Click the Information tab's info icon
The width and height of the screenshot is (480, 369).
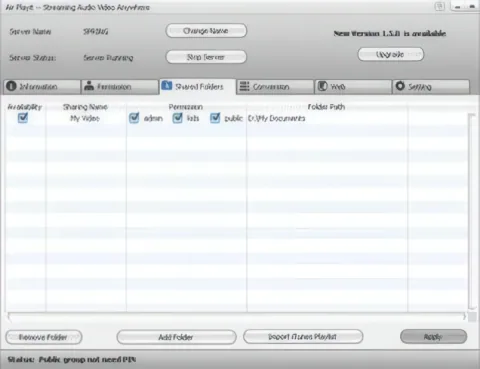[11, 86]
